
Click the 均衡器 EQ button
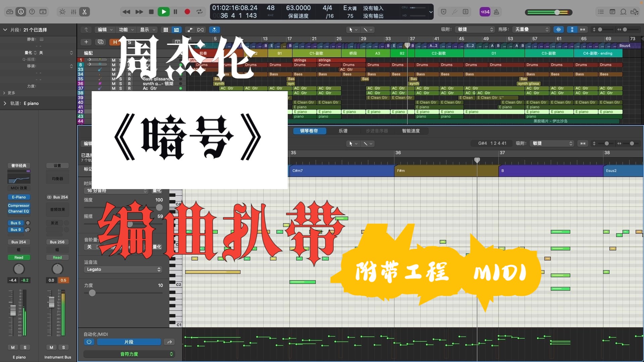click(57, 179)
